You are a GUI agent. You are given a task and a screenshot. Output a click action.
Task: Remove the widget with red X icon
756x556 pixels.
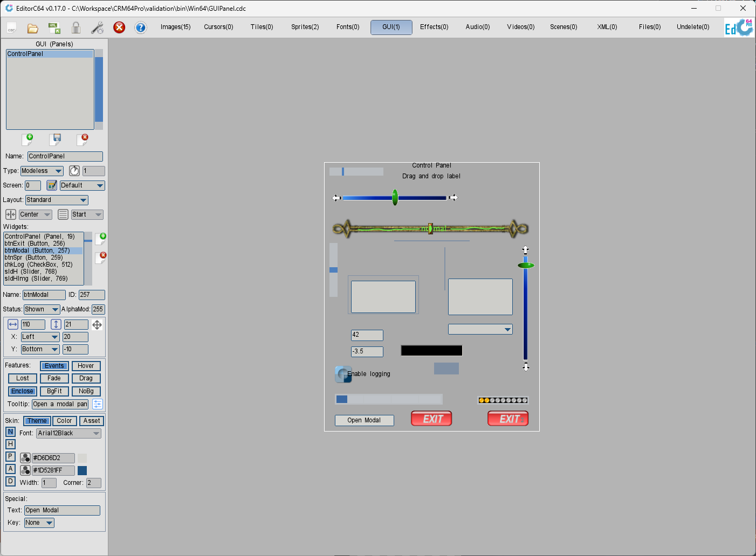pos(101,258)
